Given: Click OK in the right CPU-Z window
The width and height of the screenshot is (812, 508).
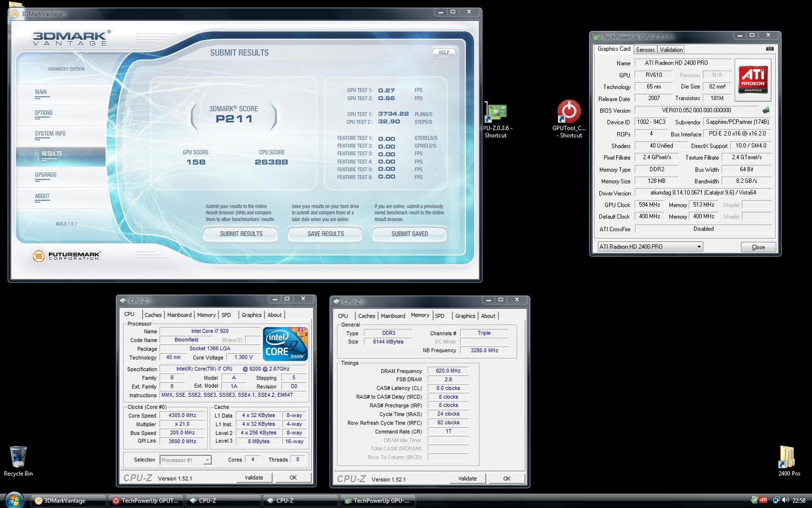Looking at the screenshot, I should 506,479.
